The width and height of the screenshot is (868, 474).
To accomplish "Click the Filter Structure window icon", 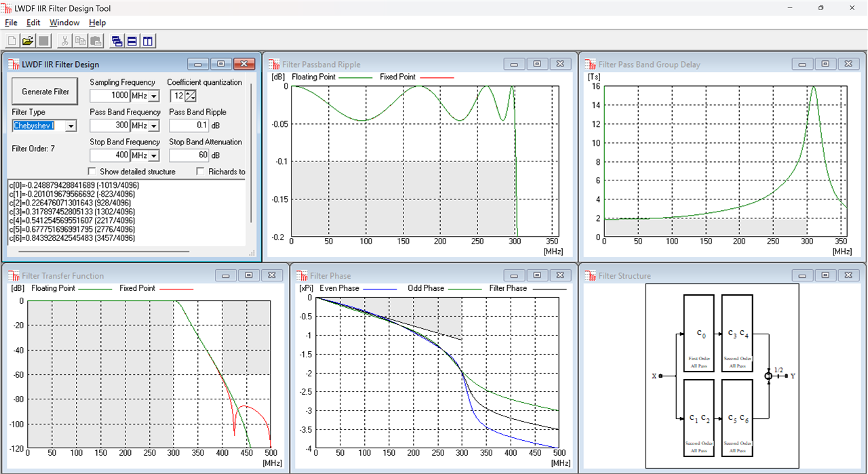I will [x=590, y=275].
